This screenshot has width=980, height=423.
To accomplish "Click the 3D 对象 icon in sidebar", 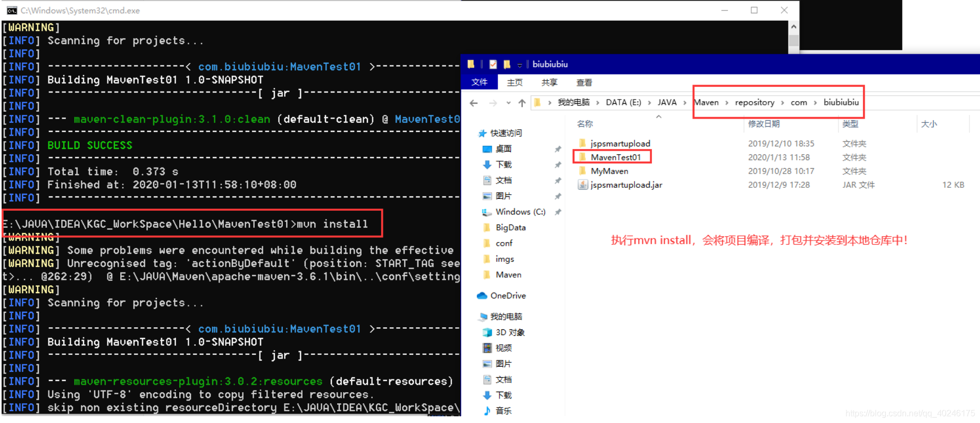I will [x=487, y=333].
